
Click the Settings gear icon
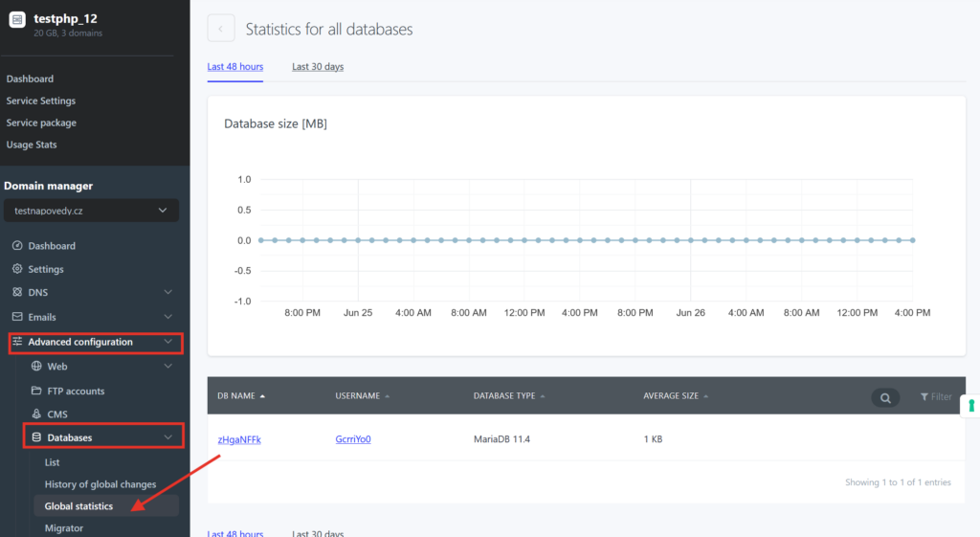17,269
